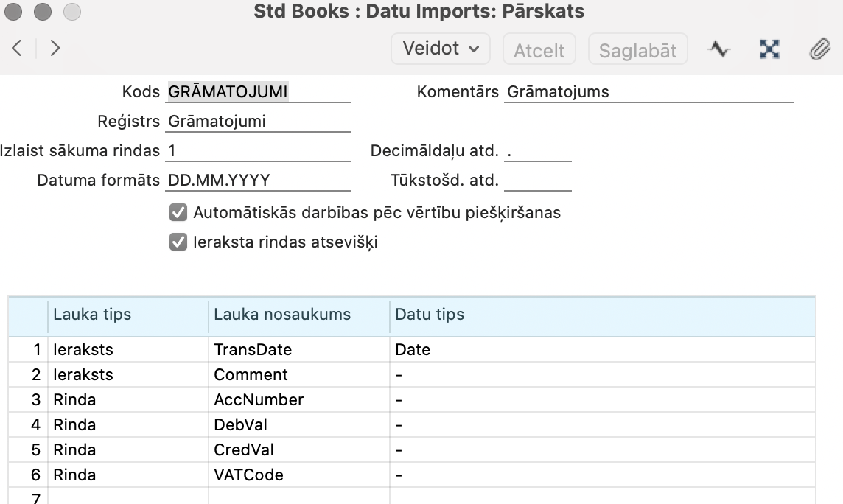
Task: Click the Izlaist sākuma rindas field
Action: [258, 151]
